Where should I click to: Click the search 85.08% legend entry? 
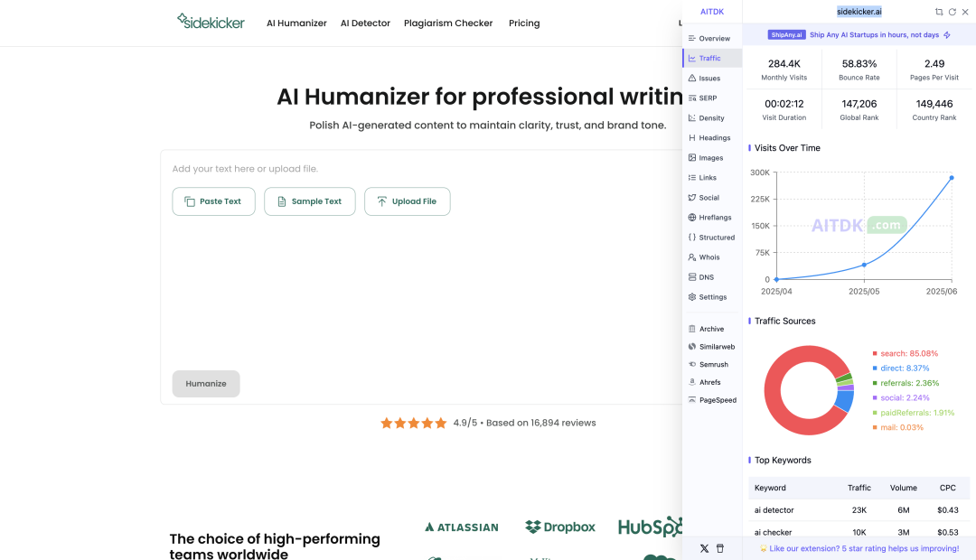(905, 353)
